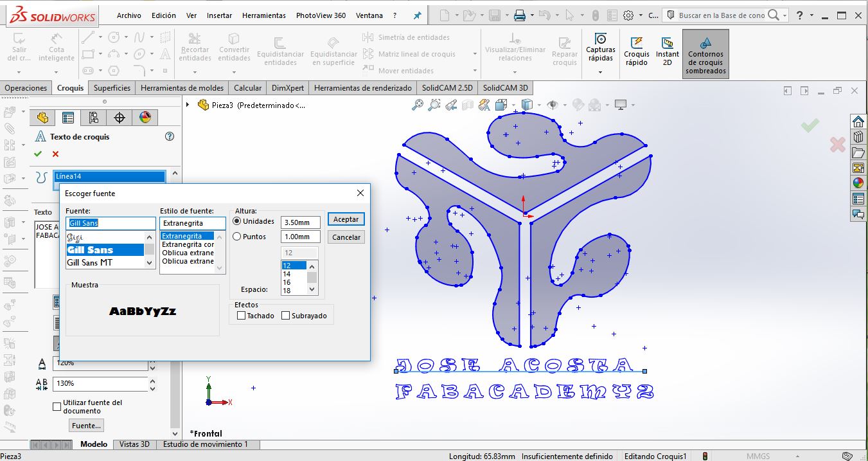
Task: Toggle Instant 2D tool
Action: tap(668, 51)
